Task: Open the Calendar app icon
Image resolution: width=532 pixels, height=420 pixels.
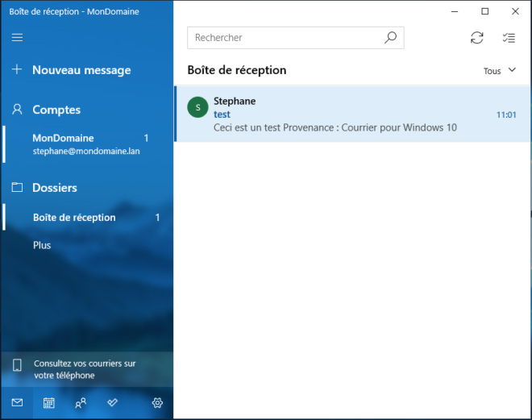Action: click(x=49, y=403)
